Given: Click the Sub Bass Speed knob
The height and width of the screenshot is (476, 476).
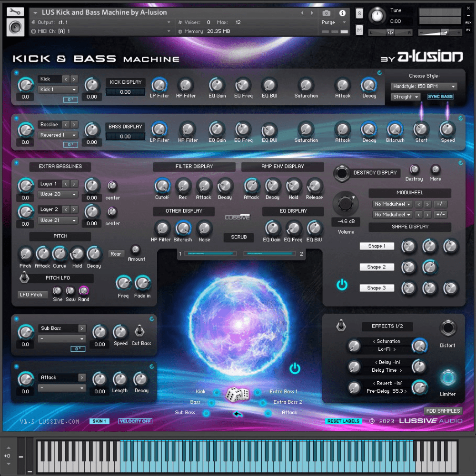Looking at the screenshot, I should click(120, 332).
